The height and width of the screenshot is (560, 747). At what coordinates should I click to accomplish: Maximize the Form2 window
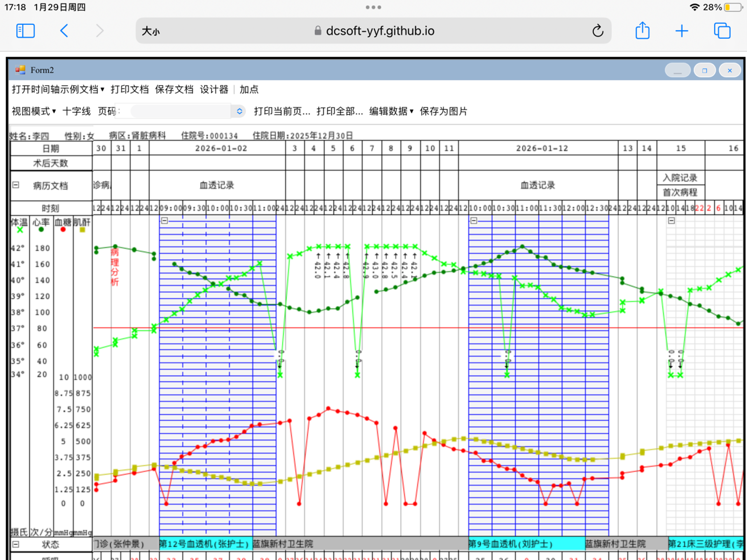(x=704, y=70)
